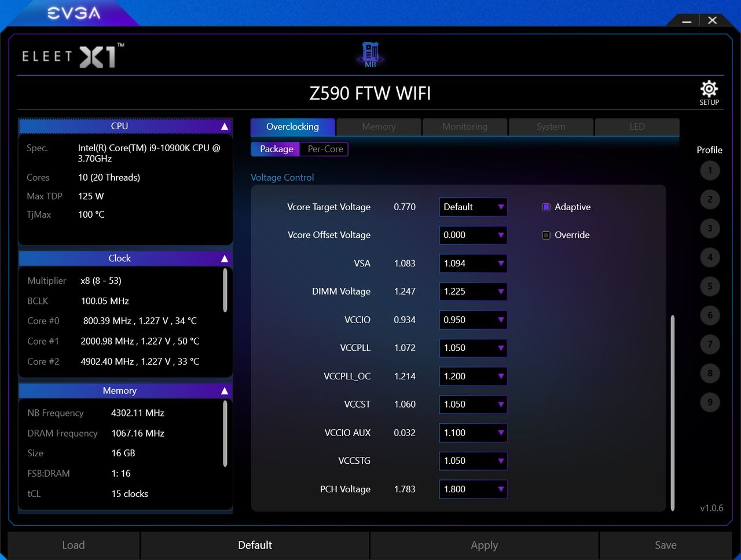Click the Voltage Control scrollbar
The height and width of the screenshot is (560, 741).
(x=673, y=413)
